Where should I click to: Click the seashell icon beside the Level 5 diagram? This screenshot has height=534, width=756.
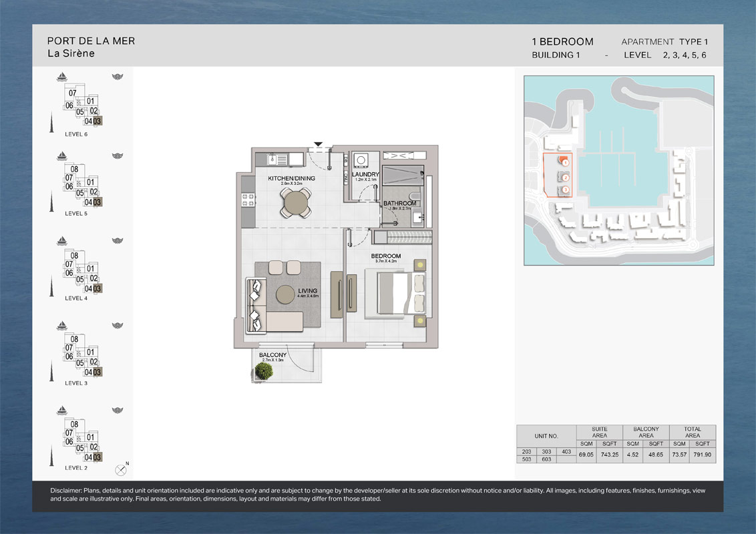[118, 156]
